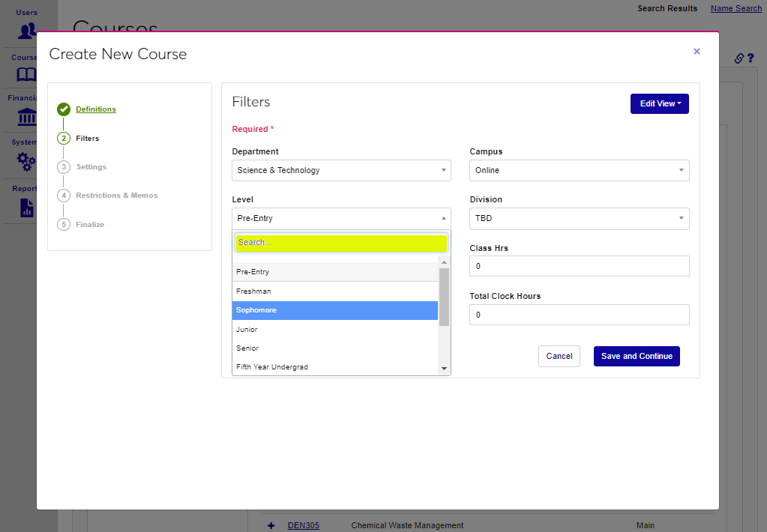Click the Level search field
This screenshot has width=767, height=532.
tap(341, 243)
